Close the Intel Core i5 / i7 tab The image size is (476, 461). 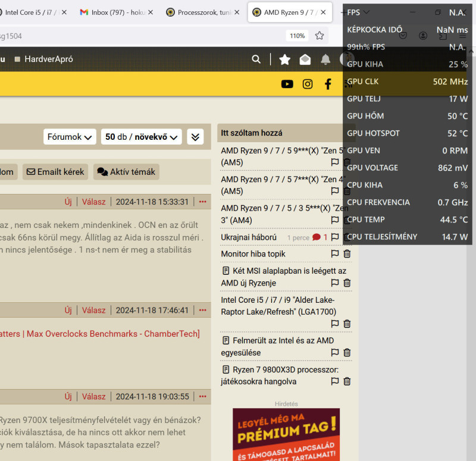coord(64,12)
